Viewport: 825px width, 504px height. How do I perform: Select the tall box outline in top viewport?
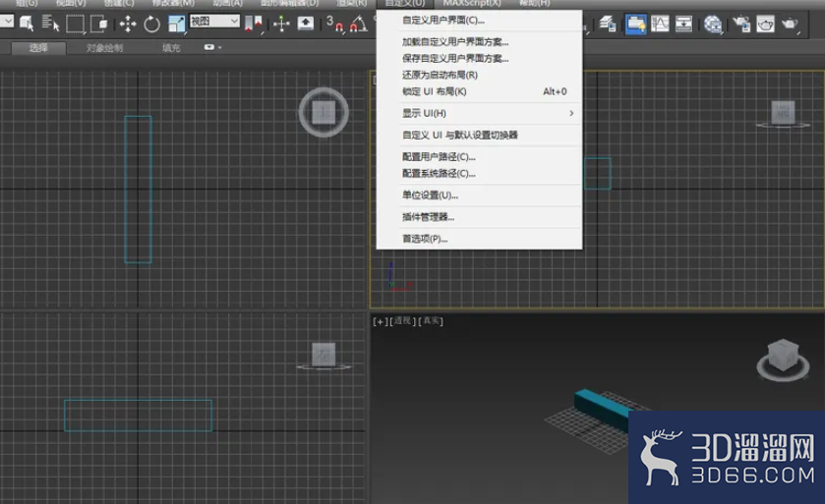tap(139, 190)
